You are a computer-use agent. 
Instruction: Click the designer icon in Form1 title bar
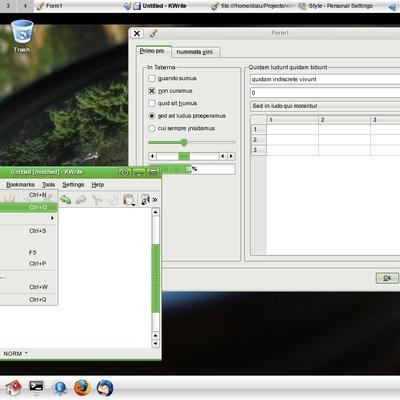[153, 33]
